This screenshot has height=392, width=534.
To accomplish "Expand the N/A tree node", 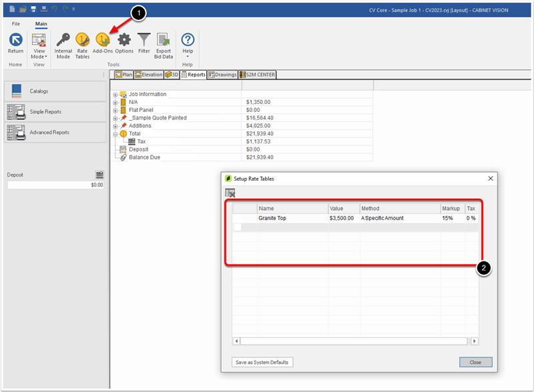I will [x=115, y=103].
